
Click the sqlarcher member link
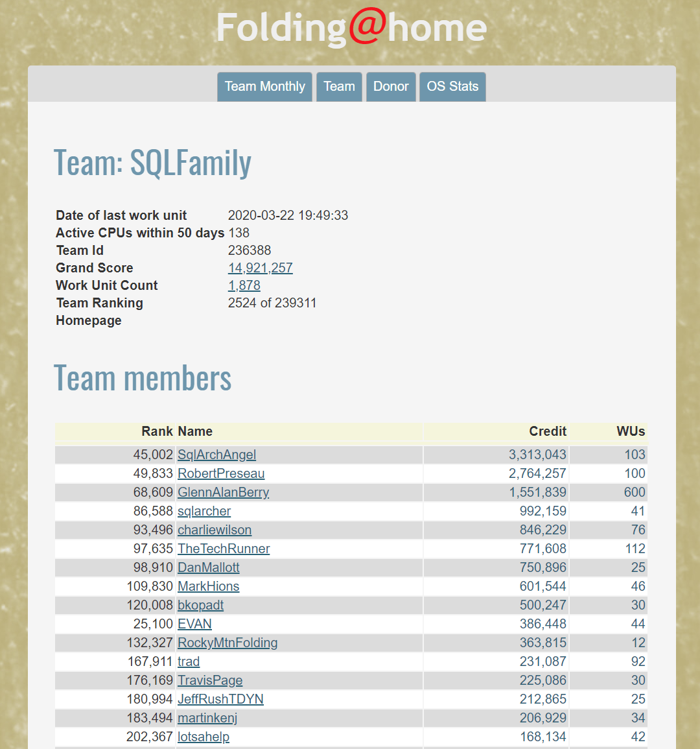pos(204,511)
